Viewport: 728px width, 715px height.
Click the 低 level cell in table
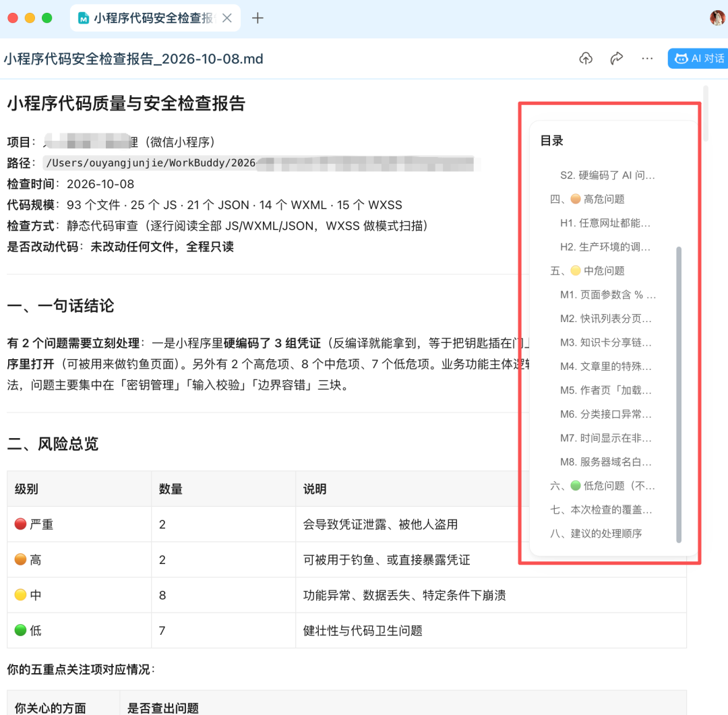point(79,631)
